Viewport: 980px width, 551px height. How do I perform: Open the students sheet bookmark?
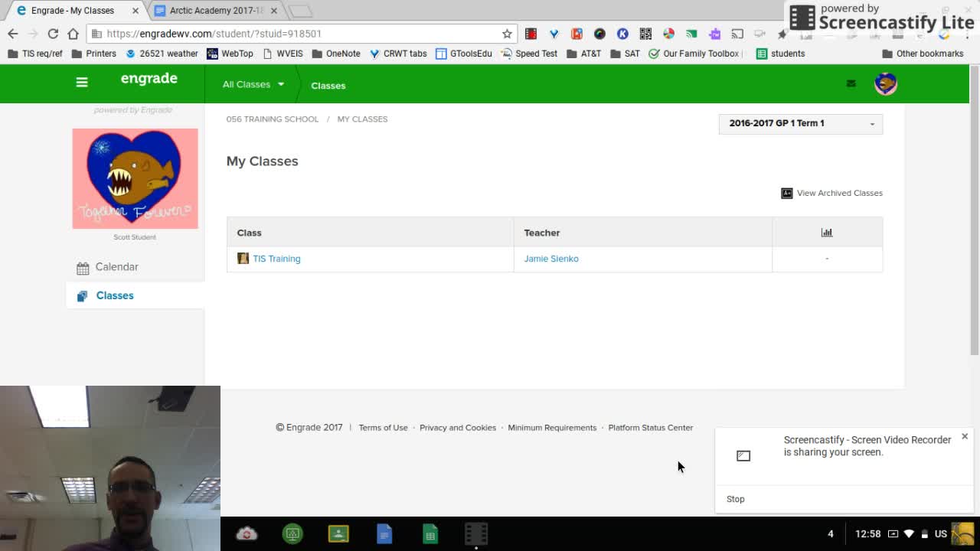[x=780, y=54]
